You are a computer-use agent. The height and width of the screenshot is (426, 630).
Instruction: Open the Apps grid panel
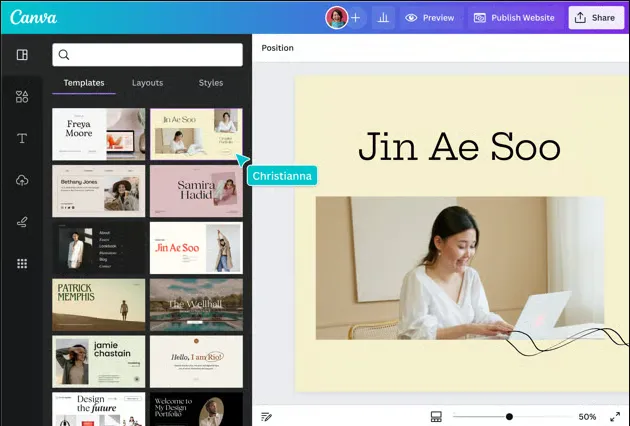pyautogui.click(x=22, y=264)
